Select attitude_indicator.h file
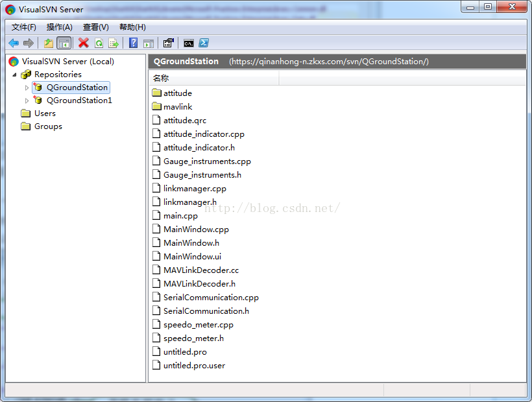The width and height of the screenshot is (532, 402). pos(199,148)
